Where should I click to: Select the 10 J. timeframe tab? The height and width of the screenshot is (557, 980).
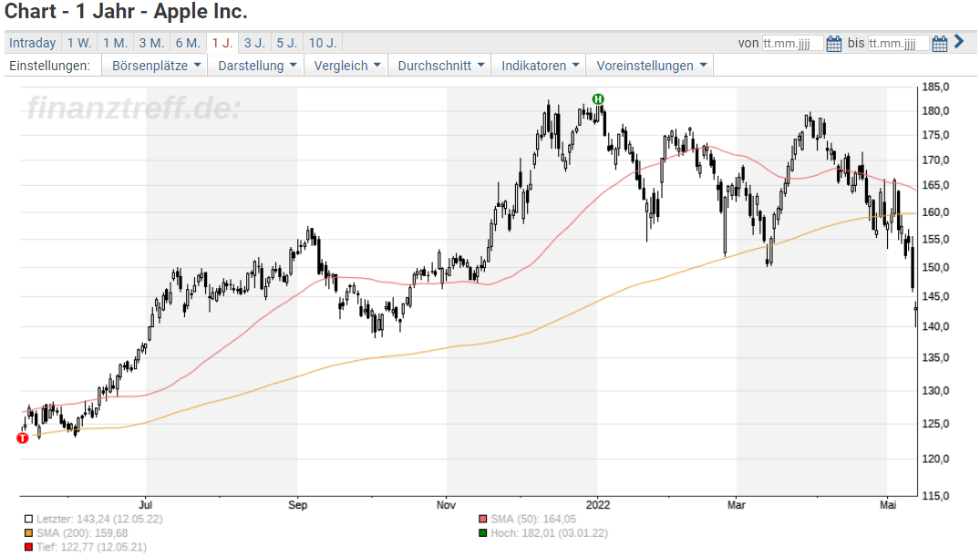pyautogui.click(x=323, y=43)
